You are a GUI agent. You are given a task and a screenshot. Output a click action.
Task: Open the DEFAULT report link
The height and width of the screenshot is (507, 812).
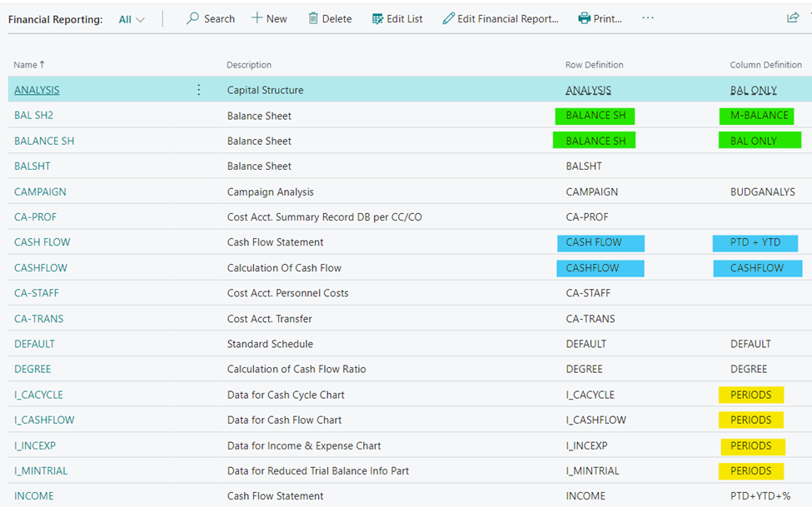(x=35, y=344)
